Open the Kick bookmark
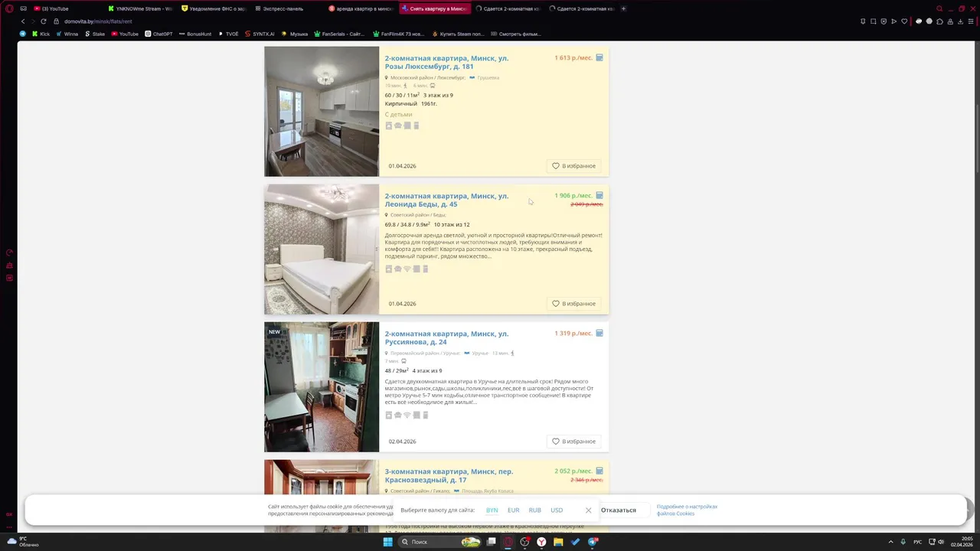This screenshot has height=551, width=980. pos(41,34)
